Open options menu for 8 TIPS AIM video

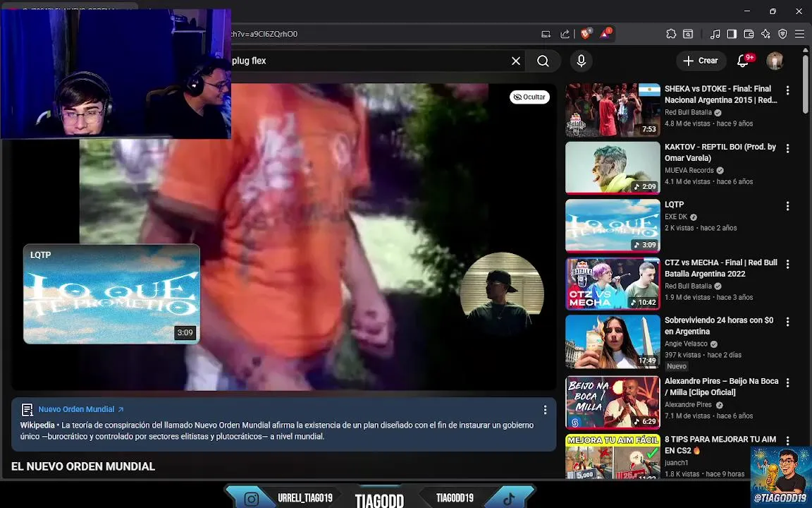(787, 440)
